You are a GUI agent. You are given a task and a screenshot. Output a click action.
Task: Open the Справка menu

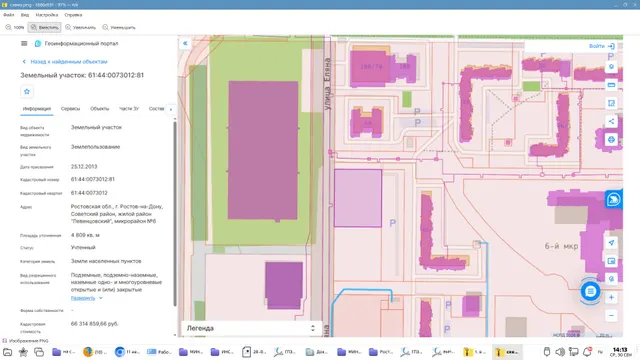point(73,15)
